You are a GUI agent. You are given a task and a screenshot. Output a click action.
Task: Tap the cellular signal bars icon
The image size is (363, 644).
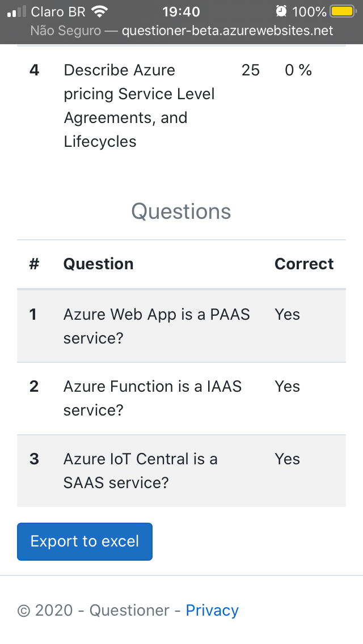16,11
